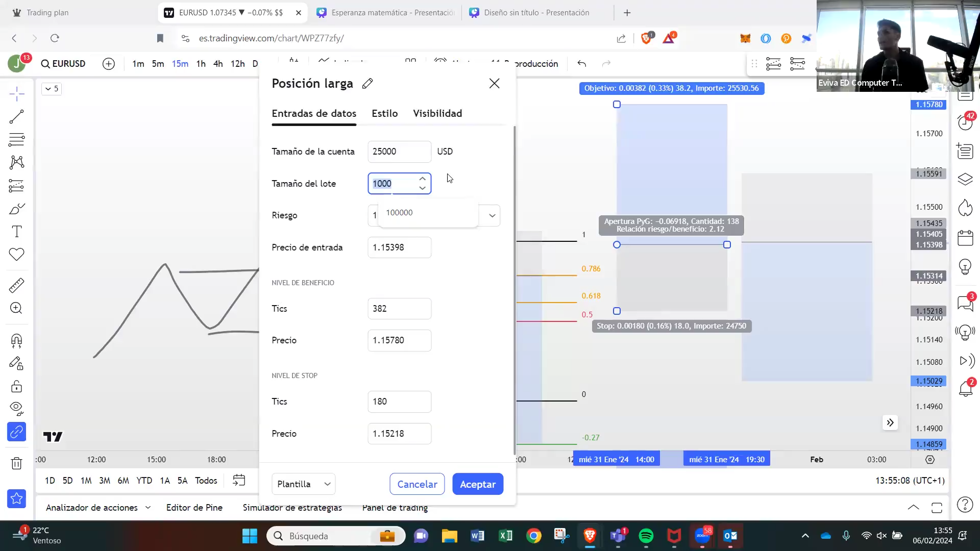The width and height of the screenshot is (980, 551).
Task: Click the Aceptar button
Action: pyautogui.click(x=478, y=484)
